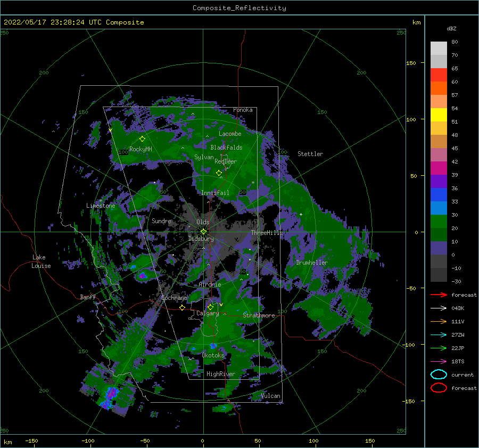Click the Airdrie city label
This screenshot has height=448, width=479.
click(x=210, y=284)
